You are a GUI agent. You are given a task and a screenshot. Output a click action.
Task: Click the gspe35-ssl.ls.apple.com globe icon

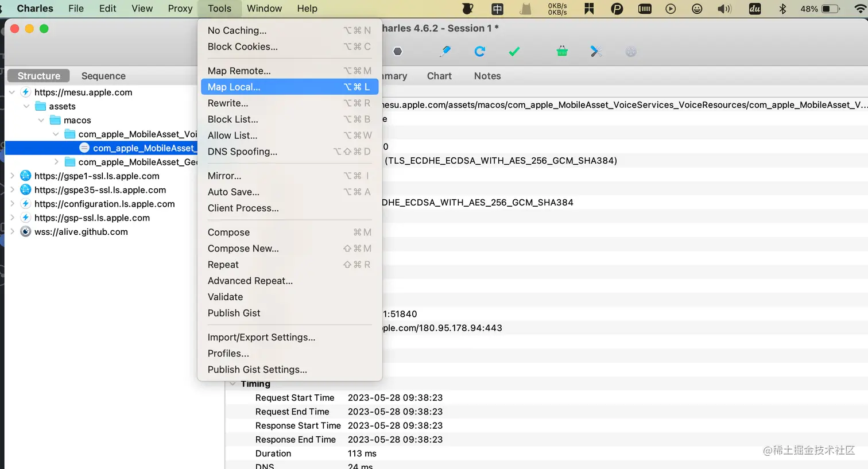coord(25,190)
